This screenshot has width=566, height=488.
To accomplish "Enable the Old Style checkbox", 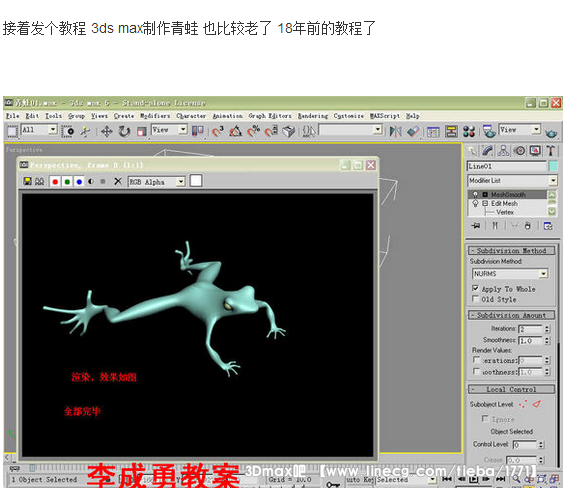I will point(475,299).
